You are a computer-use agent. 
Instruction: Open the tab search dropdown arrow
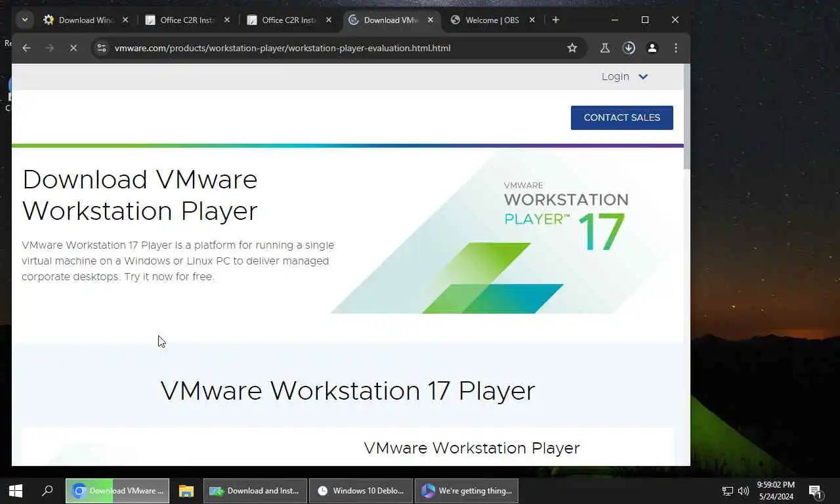[x=25, y=20]
